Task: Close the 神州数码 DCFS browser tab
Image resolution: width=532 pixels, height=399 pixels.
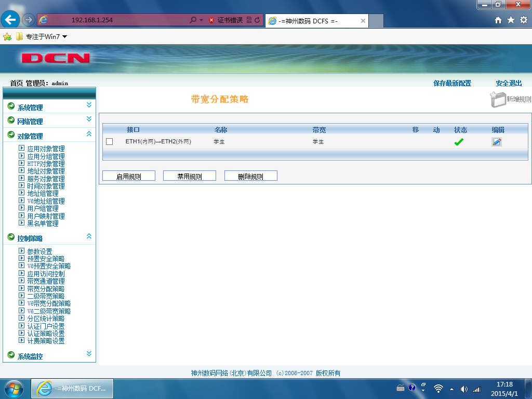Action: pos(363,21)
